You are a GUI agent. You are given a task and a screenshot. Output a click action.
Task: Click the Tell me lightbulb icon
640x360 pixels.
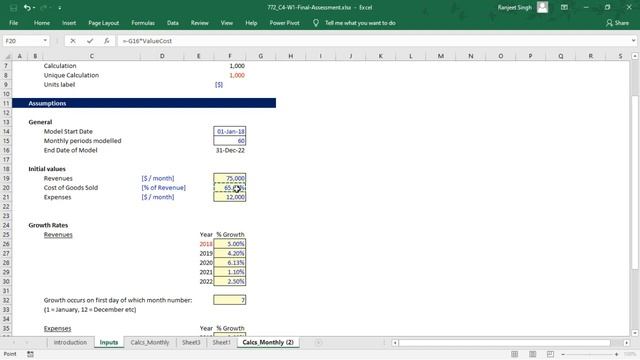[x=316, y=23]
